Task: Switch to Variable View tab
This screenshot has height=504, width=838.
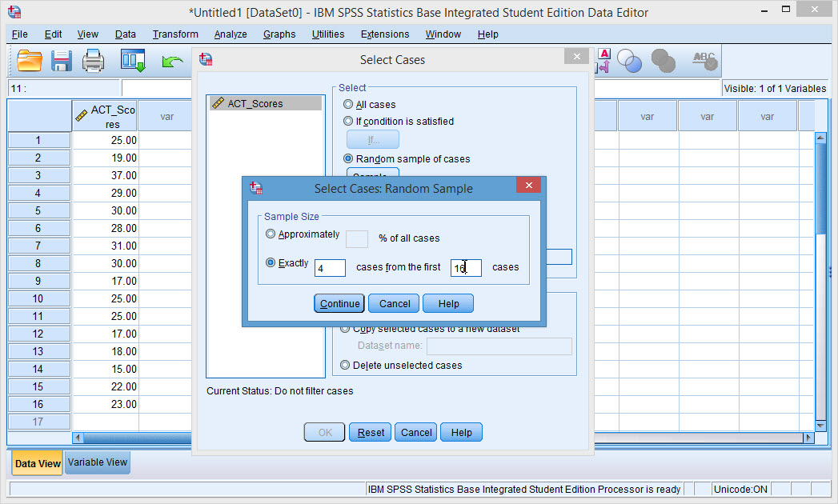Action: pyautogui.click(x=98, y=462)
